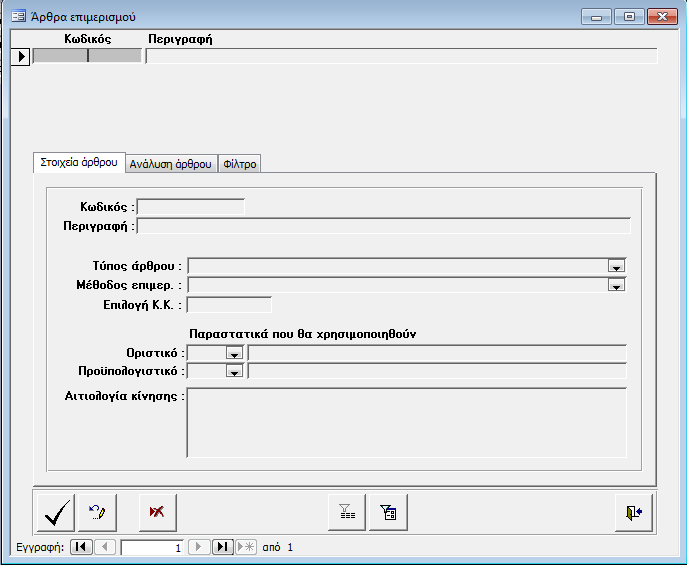
Task: Click the red X delete record icon
Action: coord(157,512)
